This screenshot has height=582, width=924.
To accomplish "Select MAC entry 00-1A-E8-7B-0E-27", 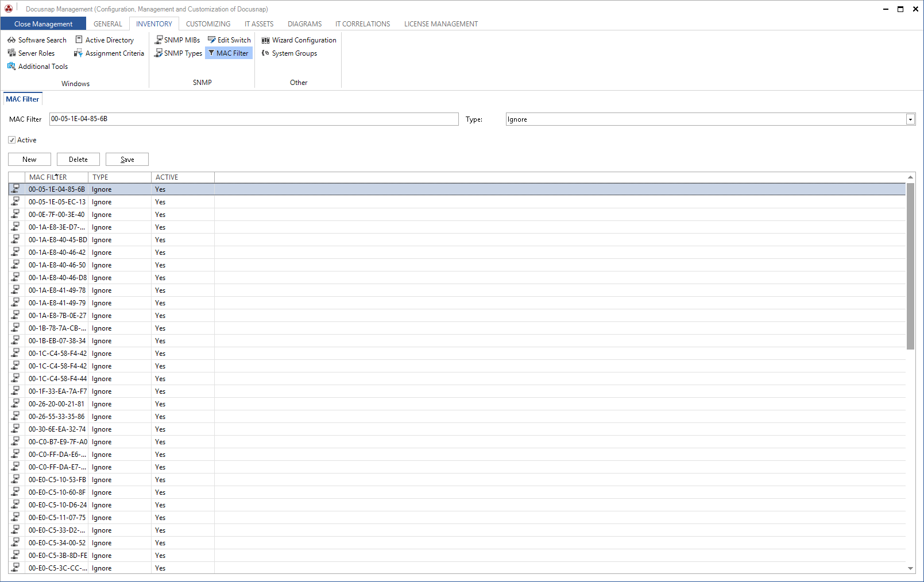I will [x=57, y=316].
